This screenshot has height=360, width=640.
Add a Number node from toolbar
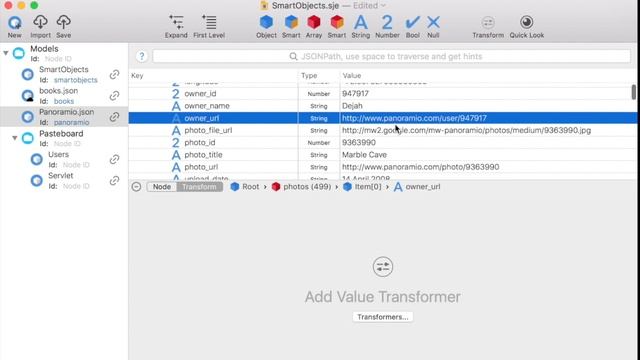[x=387, y=22]
